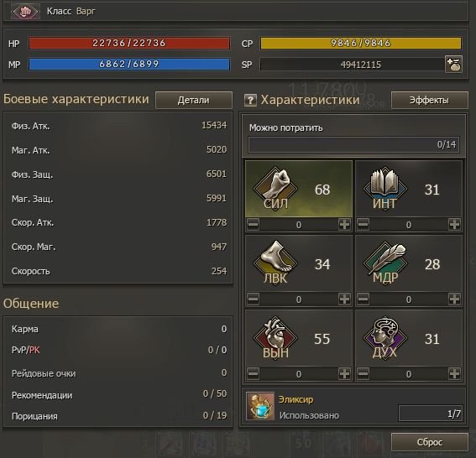Image resolution: width=476 pixels, height=458 pixels.
Task: Decrease МДР with the minus button
Action: click(363, 299)
